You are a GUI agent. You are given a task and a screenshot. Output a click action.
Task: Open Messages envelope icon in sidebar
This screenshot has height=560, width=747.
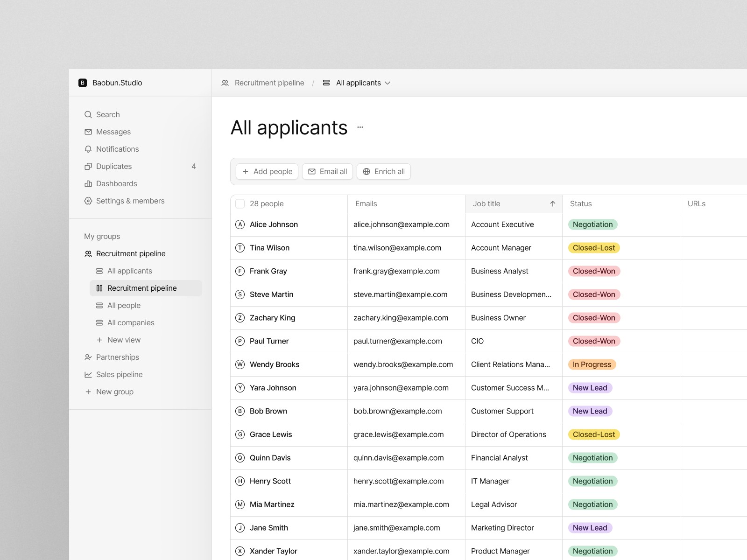(x=88, y=132)
